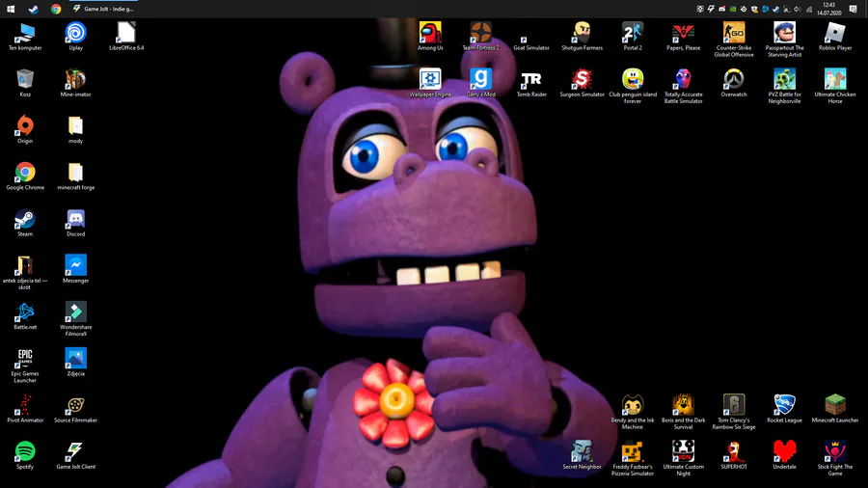Image resolution: width=868 pixels, height=488 pixels.
Task: Select the Wondershare Filmora9 icon
Action: pyautogui.click(x=76, y=318)
